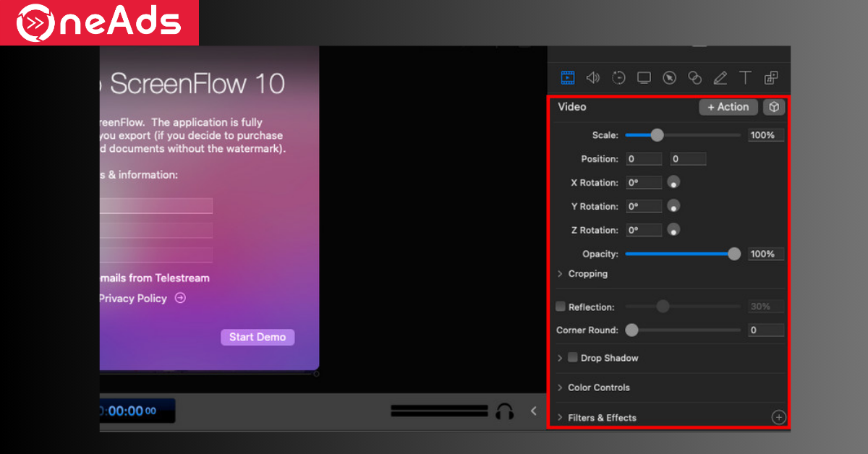
Task: Click the Corner Round slider handle
Action: pyautogui.click(x=631, y=330)
